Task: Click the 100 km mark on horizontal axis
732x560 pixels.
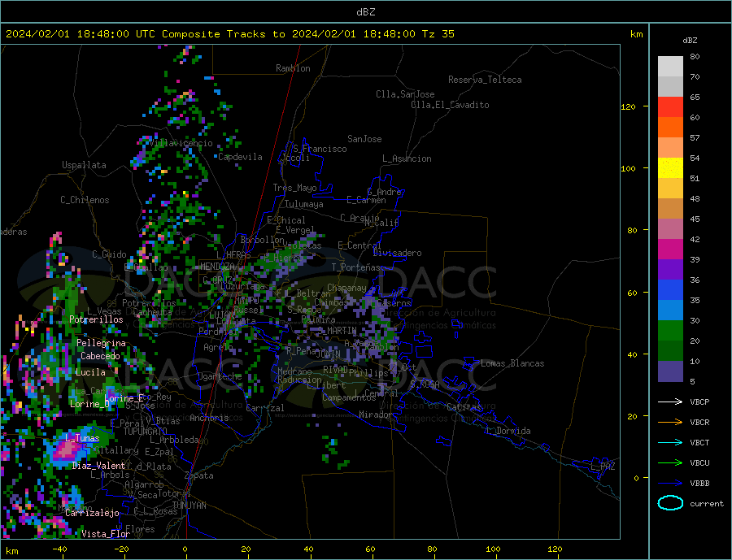Action: 493,549
